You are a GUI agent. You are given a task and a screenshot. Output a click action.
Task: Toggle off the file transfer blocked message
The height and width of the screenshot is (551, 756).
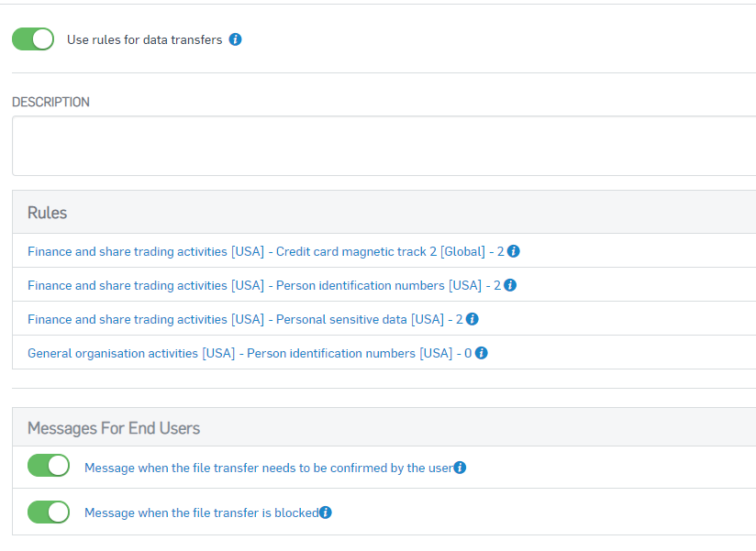point(49,512)
